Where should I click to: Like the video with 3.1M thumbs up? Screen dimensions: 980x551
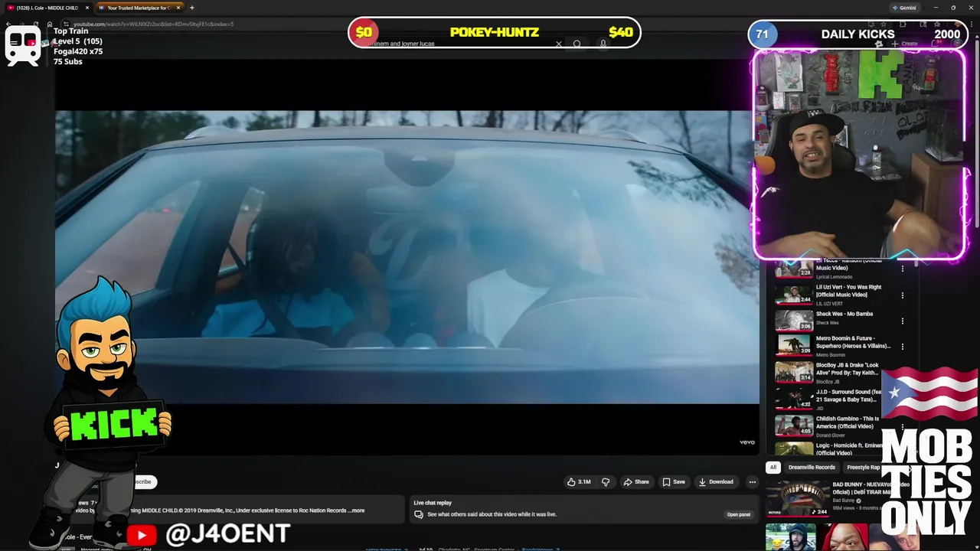[x=579, y=482]
